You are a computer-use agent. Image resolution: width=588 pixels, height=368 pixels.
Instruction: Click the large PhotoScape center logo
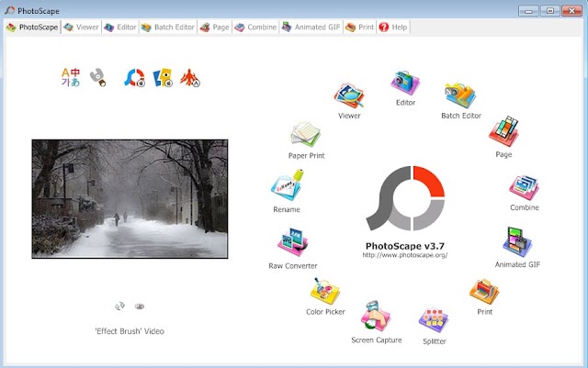coord(405,198)
